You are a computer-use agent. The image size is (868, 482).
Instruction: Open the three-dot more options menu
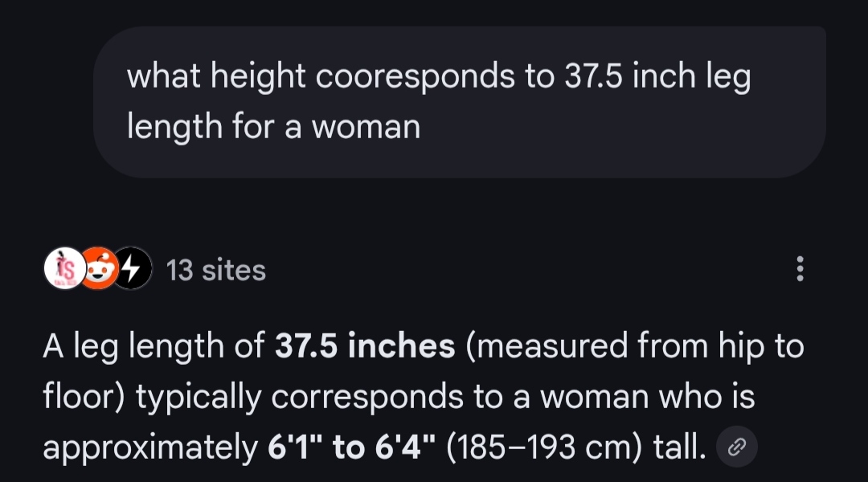point(799,269)
